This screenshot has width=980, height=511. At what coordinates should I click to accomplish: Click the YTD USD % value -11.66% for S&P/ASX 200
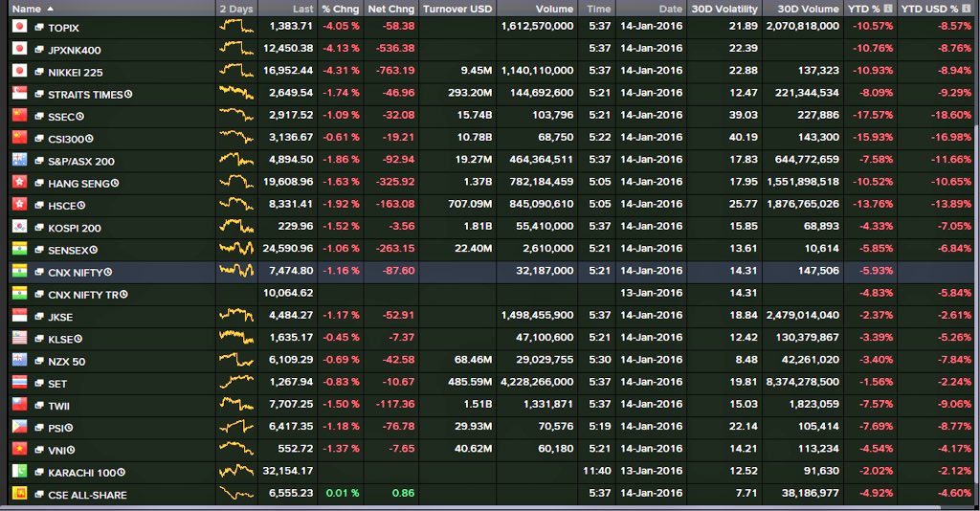(x=951, y=159)
